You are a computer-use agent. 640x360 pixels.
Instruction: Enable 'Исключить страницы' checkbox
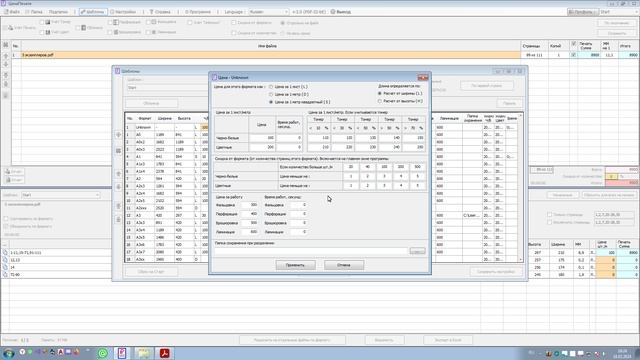[x=549, y=222]
